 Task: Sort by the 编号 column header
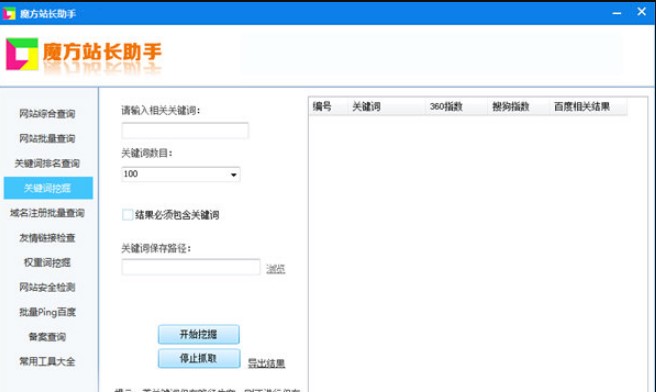pyautogui.click(x=328, y=107)
